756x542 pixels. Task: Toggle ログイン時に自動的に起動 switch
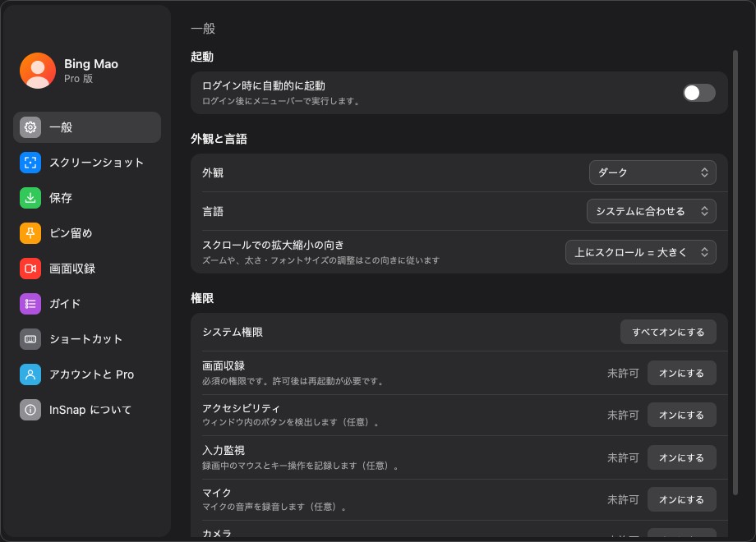698,93
